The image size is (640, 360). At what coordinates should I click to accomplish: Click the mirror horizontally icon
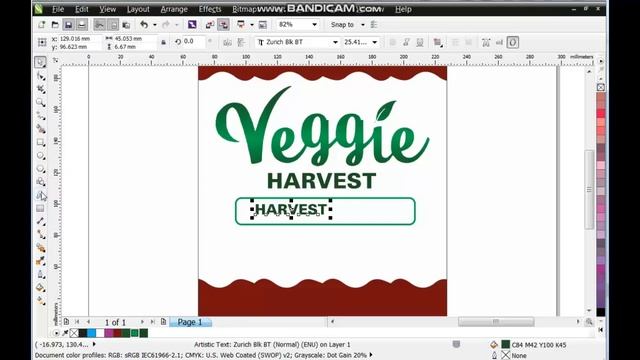[228, 42]
